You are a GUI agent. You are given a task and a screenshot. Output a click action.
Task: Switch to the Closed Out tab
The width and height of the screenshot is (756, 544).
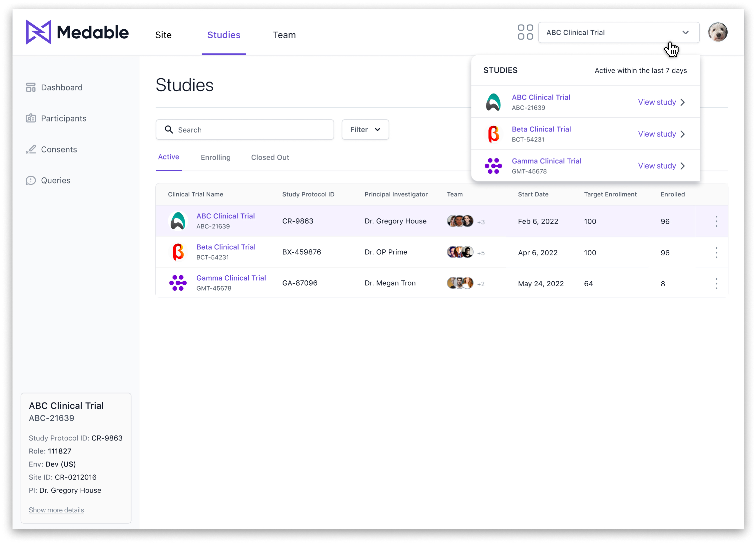pos(270,157)
